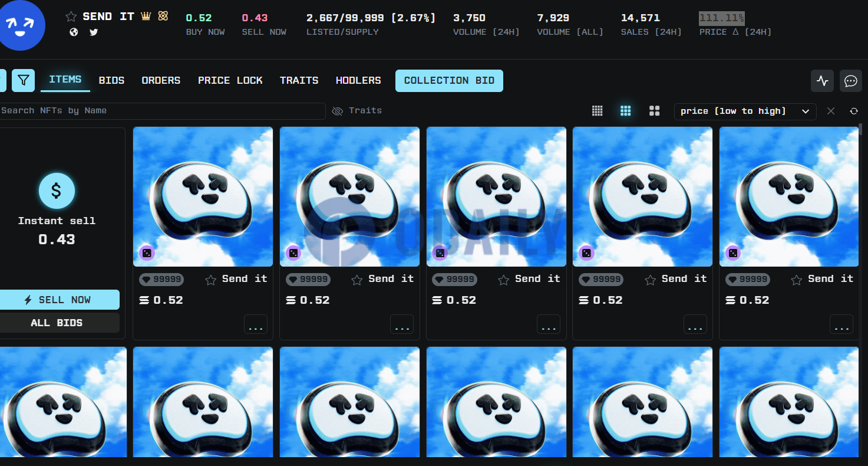Select the large grid view icon
The image size is (868, 466).
[654, 111]
